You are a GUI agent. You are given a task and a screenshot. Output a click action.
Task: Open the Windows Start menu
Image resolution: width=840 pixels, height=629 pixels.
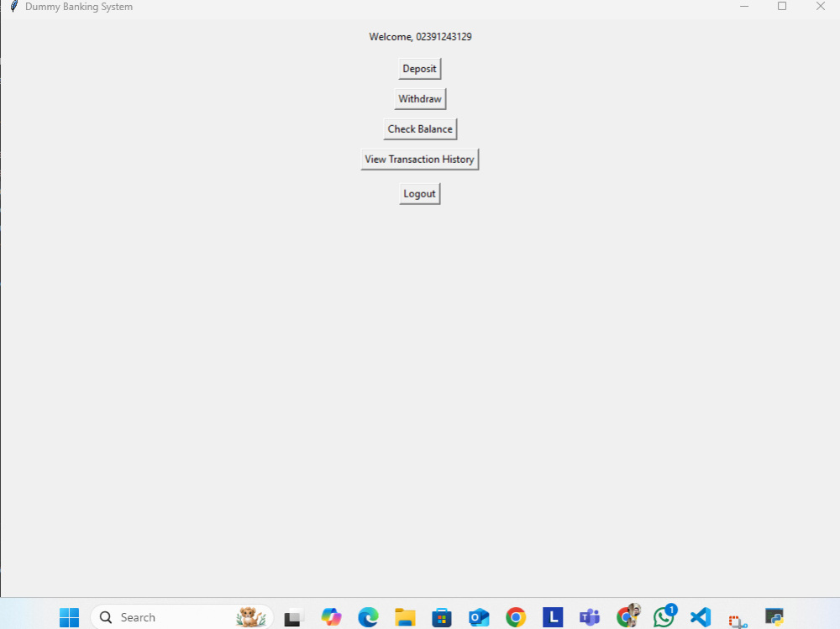click(x=69, y=617)
